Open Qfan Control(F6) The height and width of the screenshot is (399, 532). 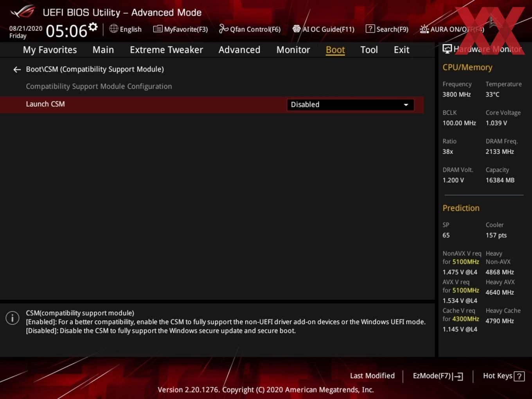[x=250, y=29]
